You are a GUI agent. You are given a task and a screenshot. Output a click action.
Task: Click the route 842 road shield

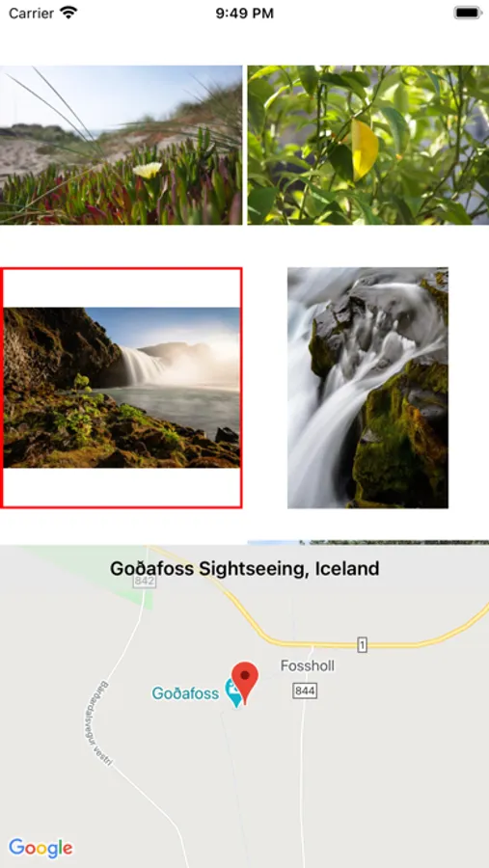click(x=144, y=582)
